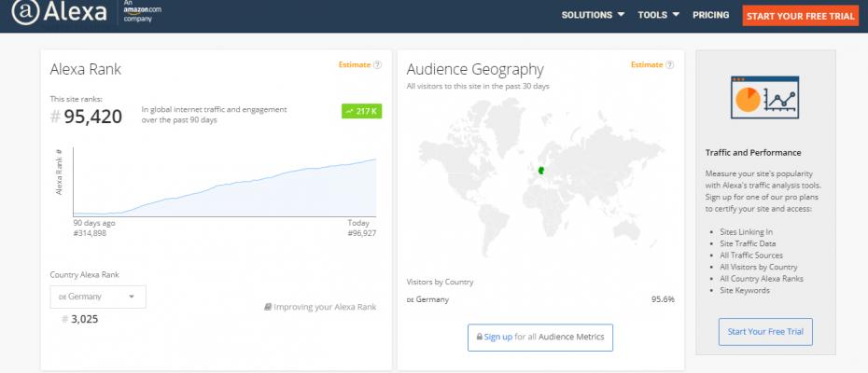
Task: Click the Improving your Alexa Rank link
Action: (x=325, y=307)
